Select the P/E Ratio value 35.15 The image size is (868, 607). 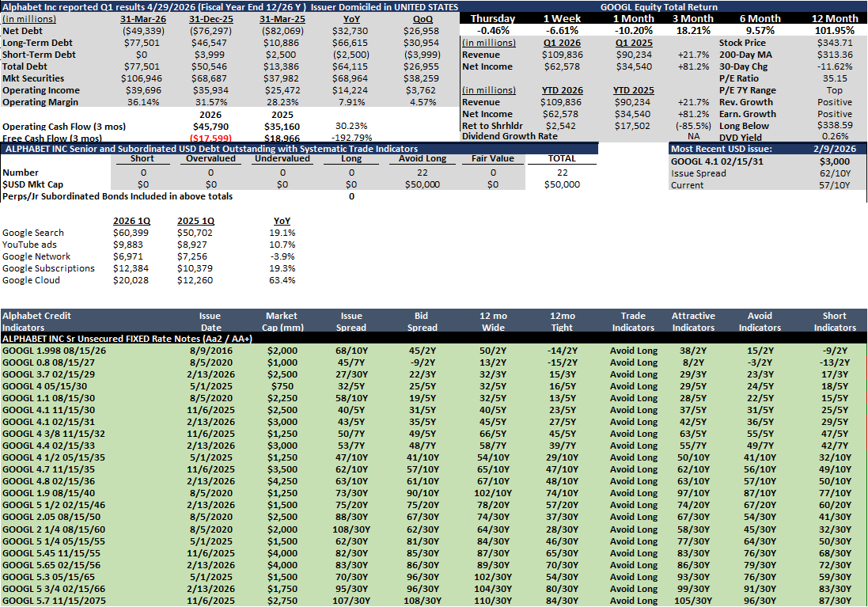(835, 78)
